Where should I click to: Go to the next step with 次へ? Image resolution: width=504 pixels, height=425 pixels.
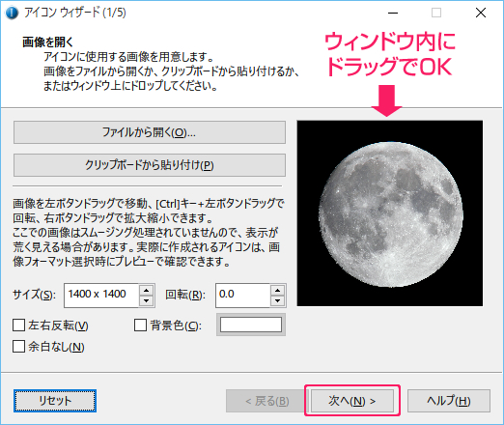(352, 401)
